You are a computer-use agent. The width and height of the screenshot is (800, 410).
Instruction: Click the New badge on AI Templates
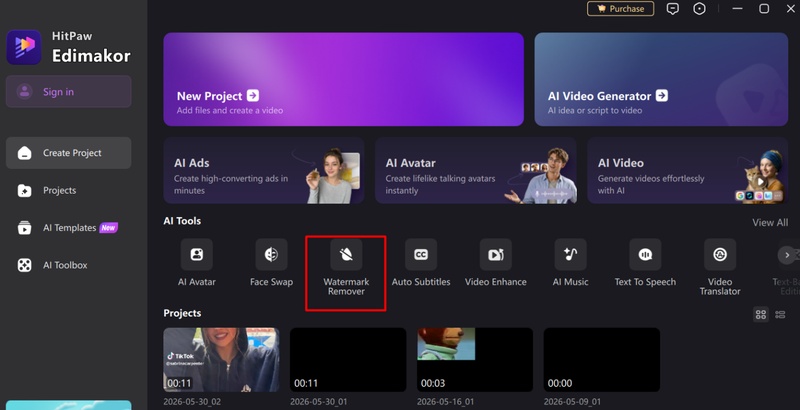108,227
